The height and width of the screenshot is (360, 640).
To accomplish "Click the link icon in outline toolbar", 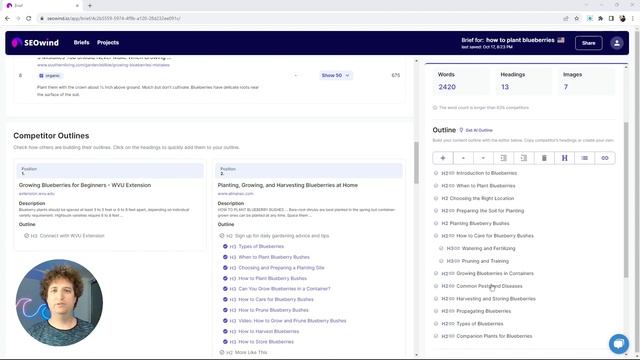I will 605,158.
